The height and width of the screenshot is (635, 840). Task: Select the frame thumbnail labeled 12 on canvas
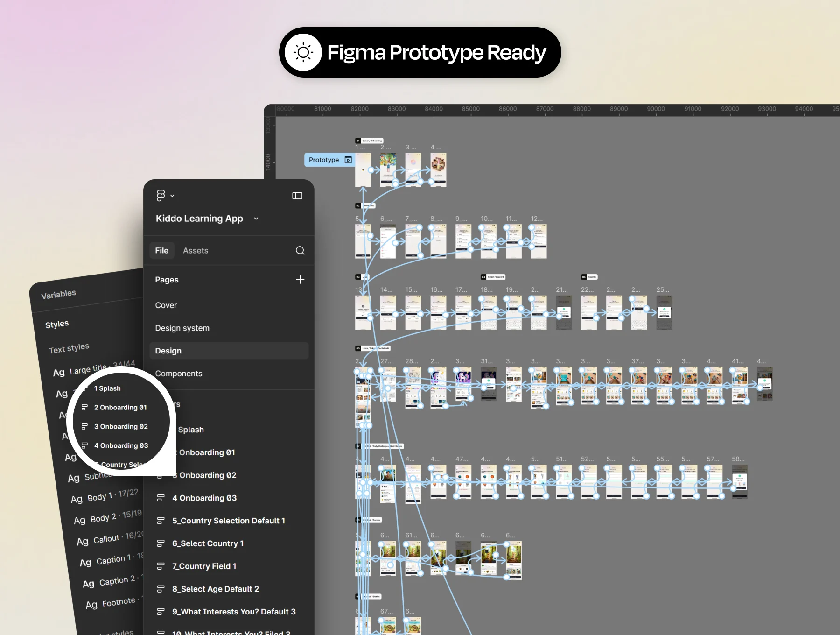[539, 241]
